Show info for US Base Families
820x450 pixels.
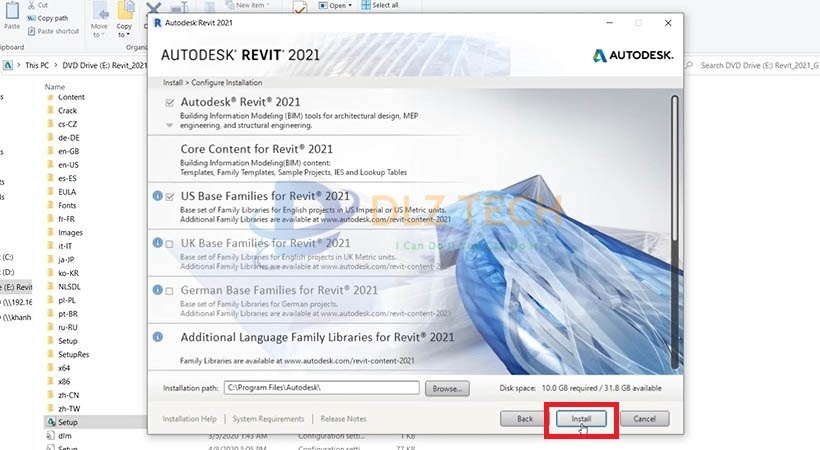coord(157,196)
